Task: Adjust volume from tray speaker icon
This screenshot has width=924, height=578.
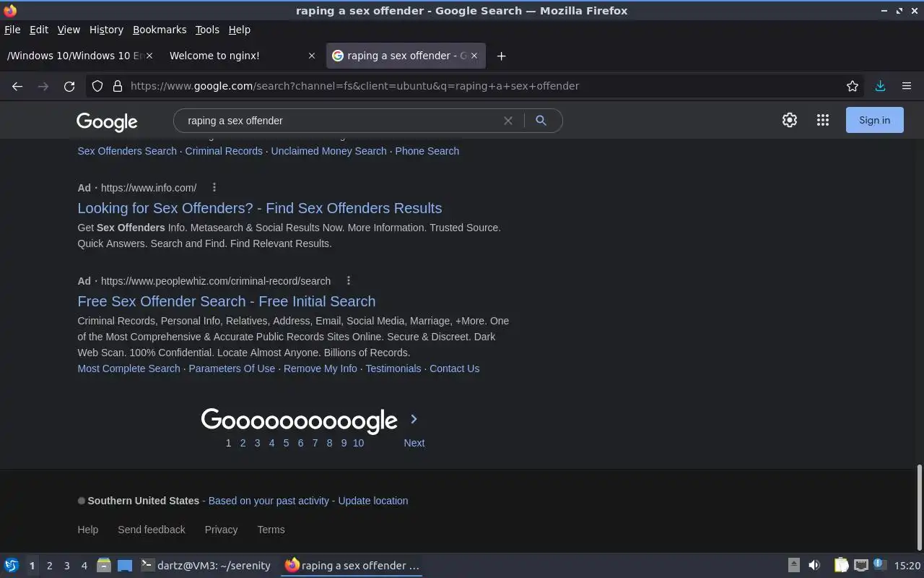Action: (814, 565)
